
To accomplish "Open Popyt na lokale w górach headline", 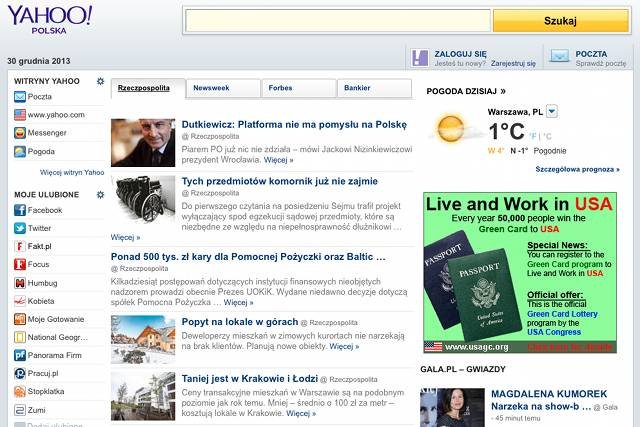I will pyautogui.click(x=240, y=322).
